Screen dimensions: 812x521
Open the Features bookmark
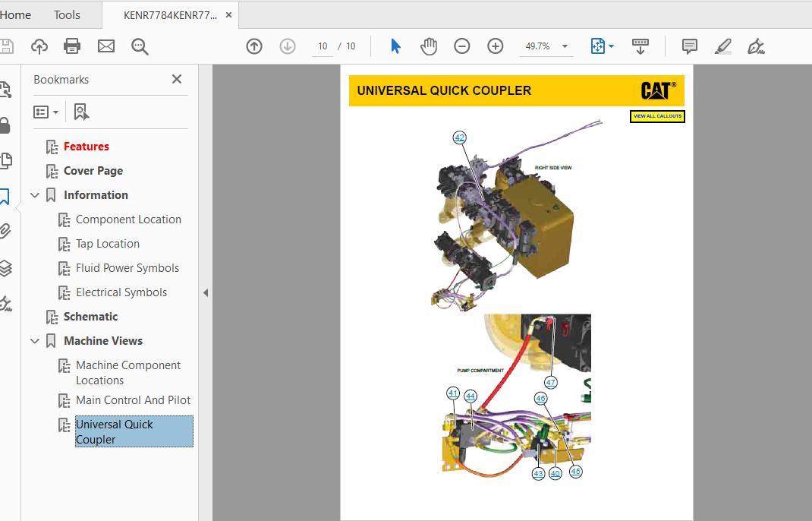pos(86,147)
